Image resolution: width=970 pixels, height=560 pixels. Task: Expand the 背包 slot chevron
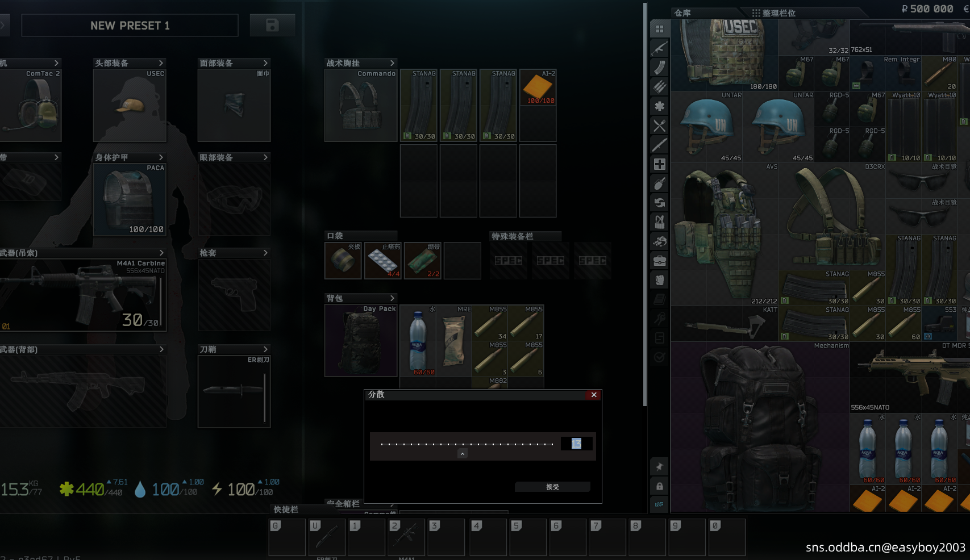coord(392,298)
